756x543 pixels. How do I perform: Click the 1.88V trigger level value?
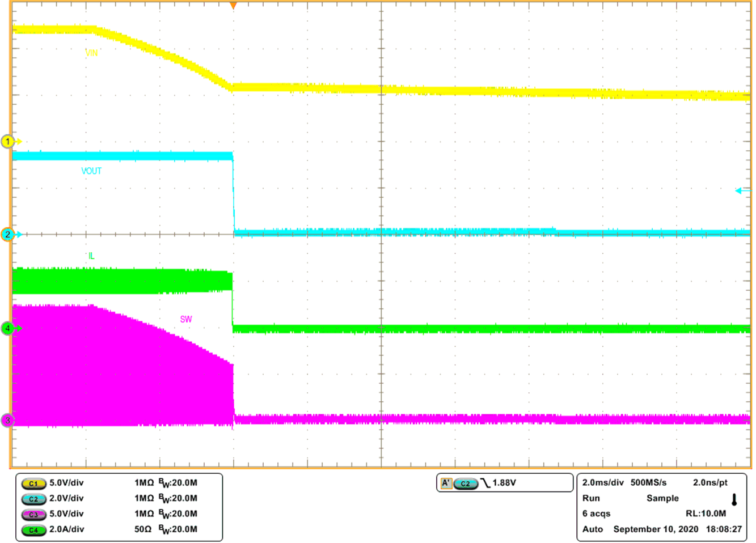(503, 482)
